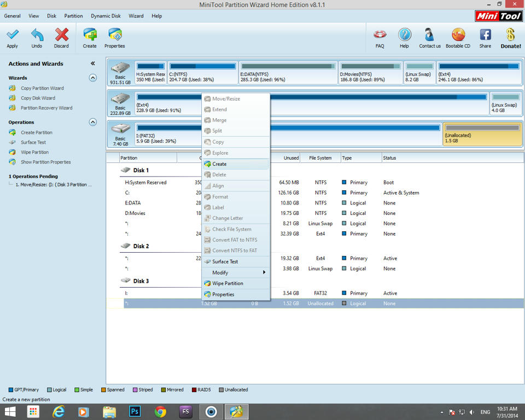The image size is (525, 420).
Task: Click the Discard red X icon
Action: (x=61, y=36)
